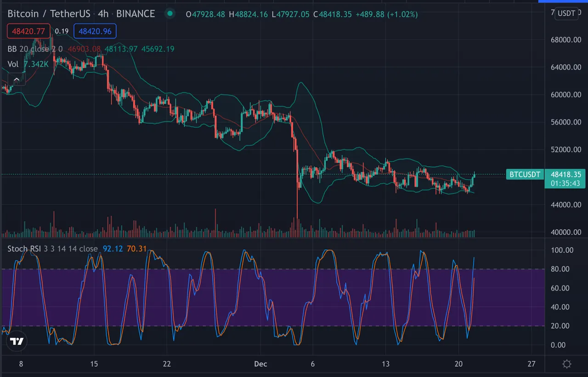Open the USDT currency selector

point(566,13)
